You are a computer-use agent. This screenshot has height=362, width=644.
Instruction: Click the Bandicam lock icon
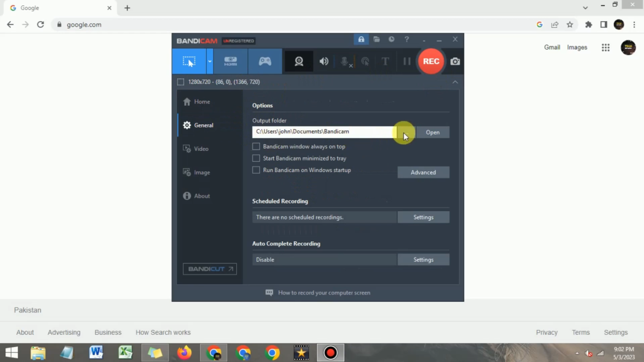pos(361,39)
